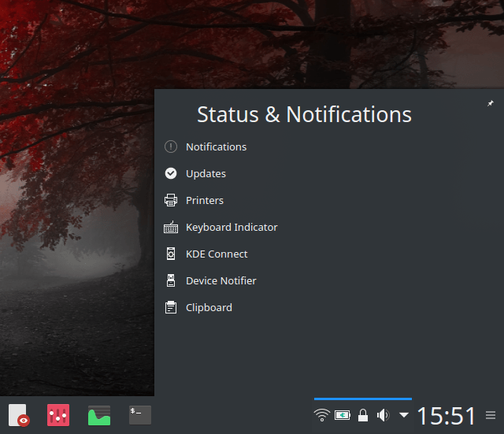Screen dimensions: 504x434
Task: Click the Printers icon
Action: pos(171,201)
